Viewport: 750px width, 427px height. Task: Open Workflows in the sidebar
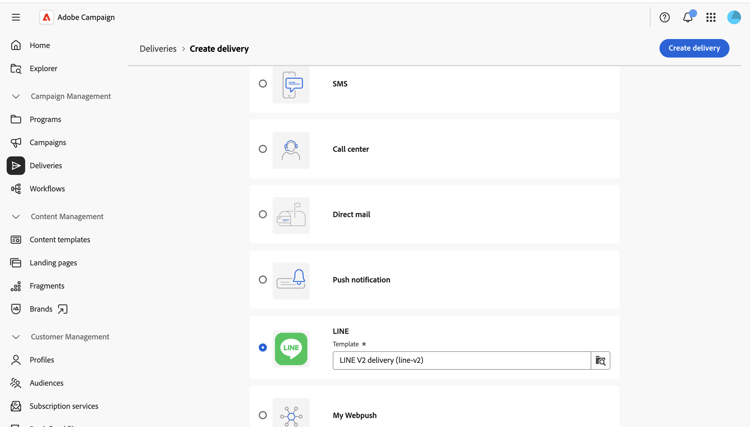click(x=47, y=189)
